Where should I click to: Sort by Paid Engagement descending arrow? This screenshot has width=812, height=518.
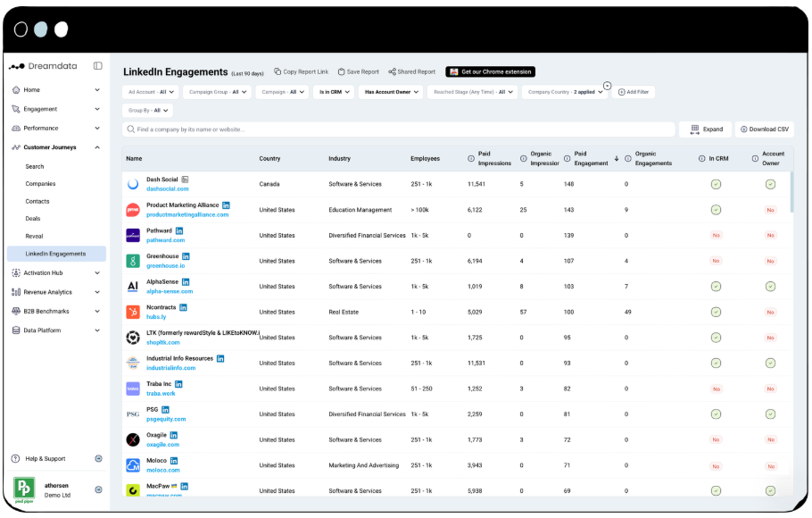pos(617,159)
